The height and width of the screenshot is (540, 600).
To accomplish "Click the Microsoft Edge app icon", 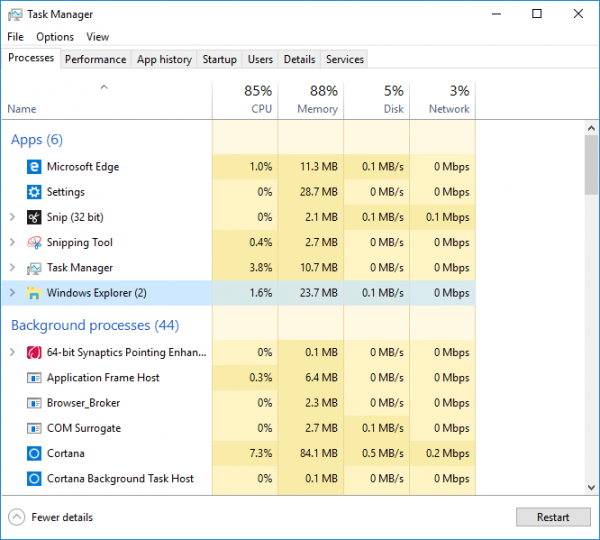I will pyautogui.click(x=34, y=167).
